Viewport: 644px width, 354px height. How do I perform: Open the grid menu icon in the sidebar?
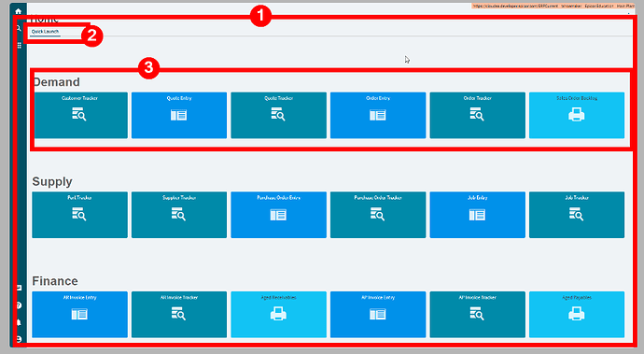point(19,45)
